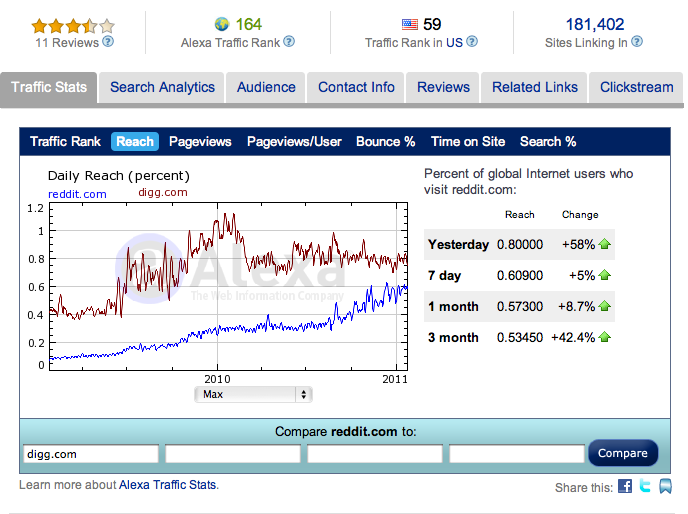This screenshot has height=514, width=688.
Task: Click the green up arrow in Yesterday row
Action: [x=604, y=244]
